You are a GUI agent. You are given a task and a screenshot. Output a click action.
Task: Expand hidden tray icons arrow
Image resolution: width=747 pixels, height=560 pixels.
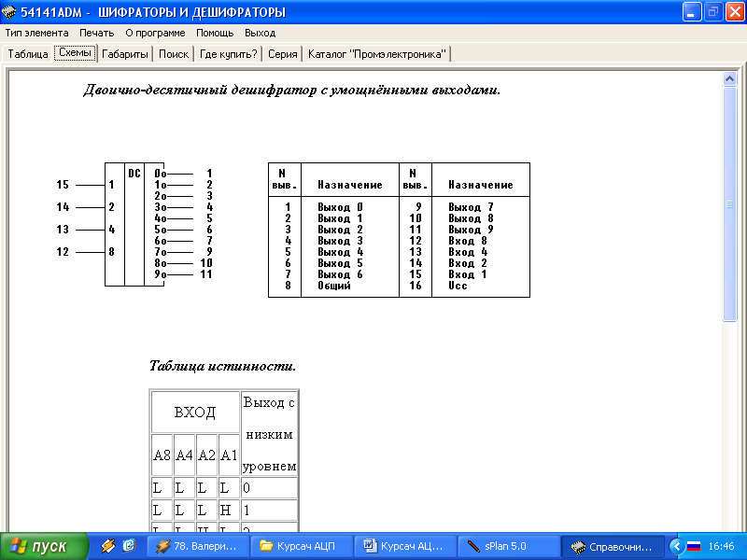coord(676,546)
